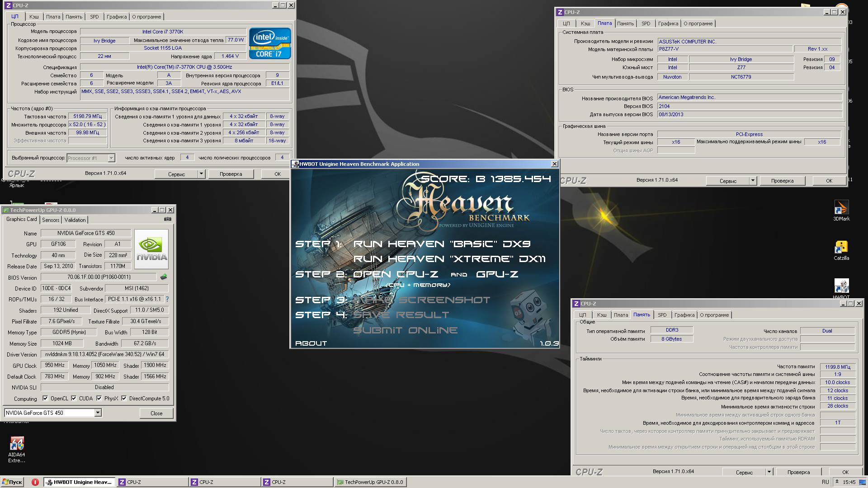Click the HWBOT Heaven window title bar icon
Image resolution: width=868 pixels, height=488 pixels.
click(295, 164)
